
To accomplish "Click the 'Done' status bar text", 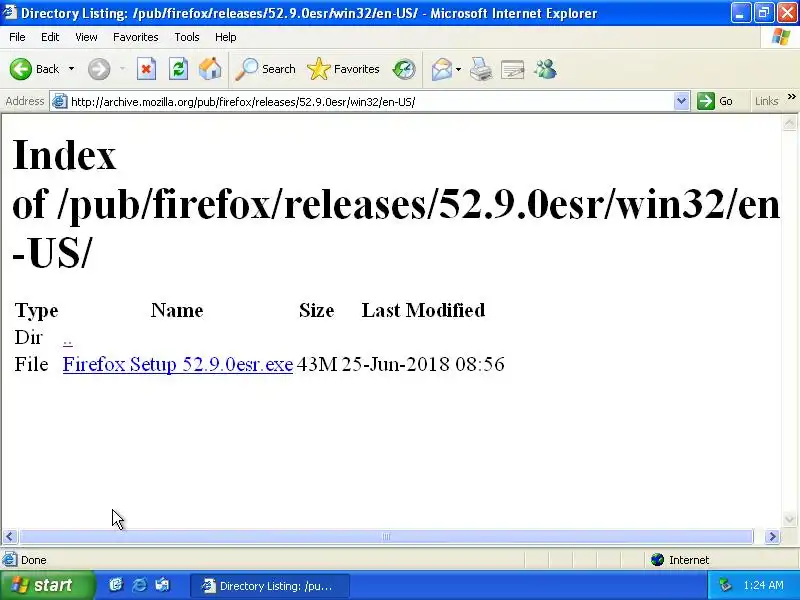I will [34, 560].
